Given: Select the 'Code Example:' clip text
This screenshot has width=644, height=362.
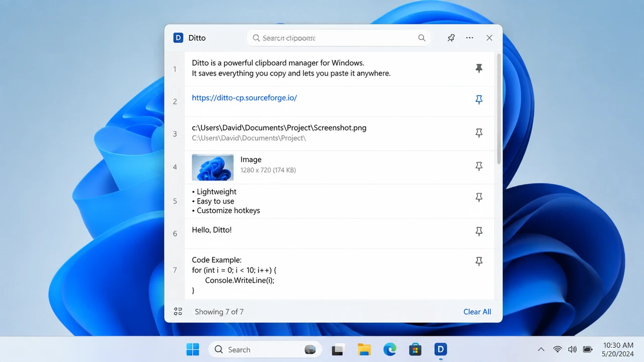Looking at the screenshot, I should tap(217, 260).
